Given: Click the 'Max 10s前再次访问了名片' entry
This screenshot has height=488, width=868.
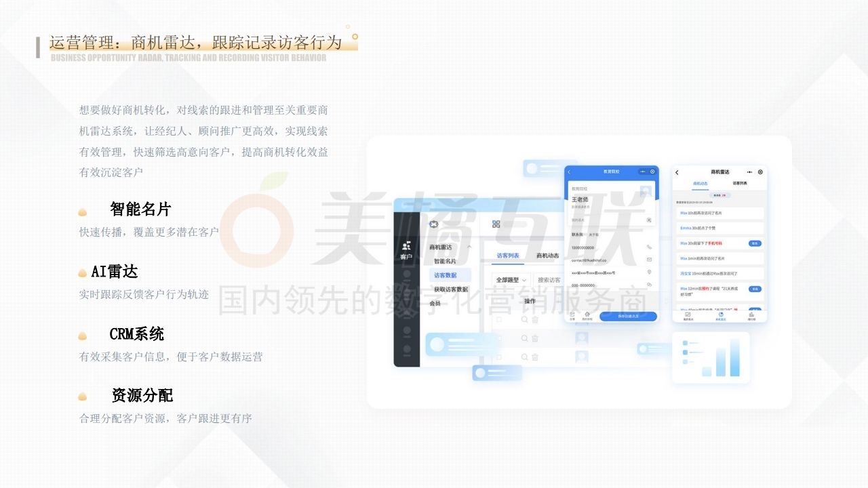Looking at the screenshot, I should (x=720, y=213).
